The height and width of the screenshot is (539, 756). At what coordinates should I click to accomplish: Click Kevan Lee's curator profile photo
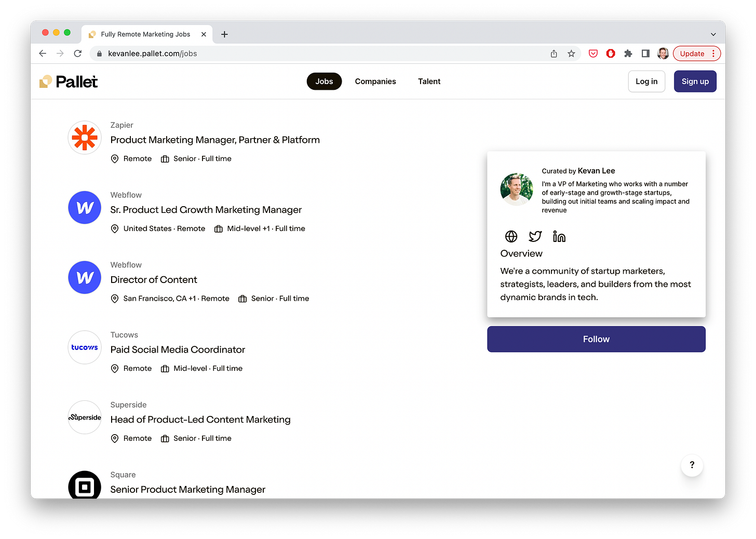(x=517, y=189)
